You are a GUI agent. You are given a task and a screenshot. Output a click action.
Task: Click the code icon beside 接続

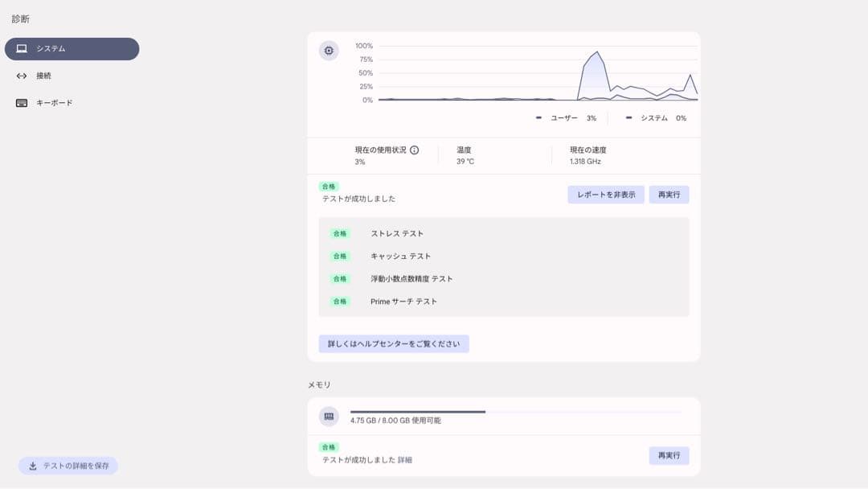pos(21,76)
